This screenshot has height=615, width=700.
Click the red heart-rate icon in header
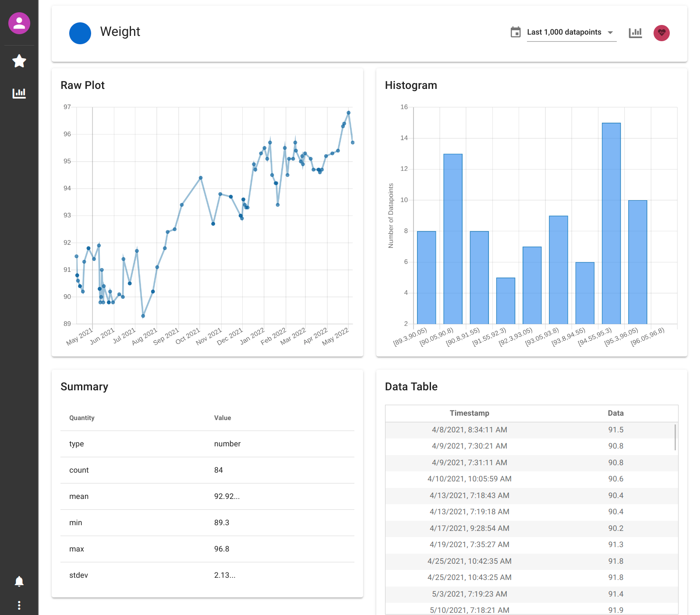(661, 33)
